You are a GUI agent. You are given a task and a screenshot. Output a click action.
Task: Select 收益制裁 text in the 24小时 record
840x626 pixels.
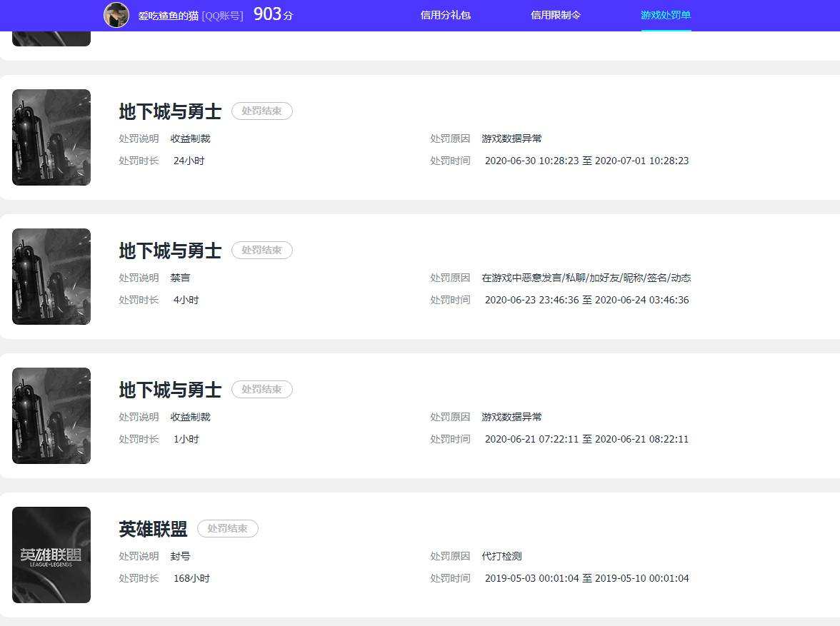coord(190,138)
